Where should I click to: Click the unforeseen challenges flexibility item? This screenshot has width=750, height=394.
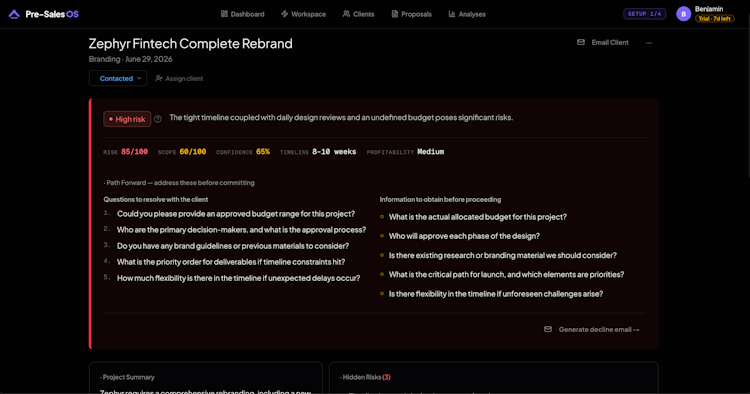click(x=496, y=294)
